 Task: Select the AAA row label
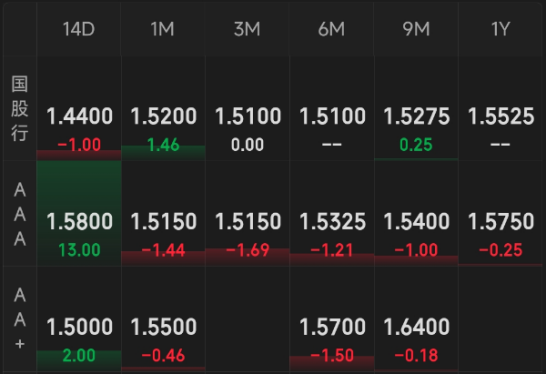[20, 214]
